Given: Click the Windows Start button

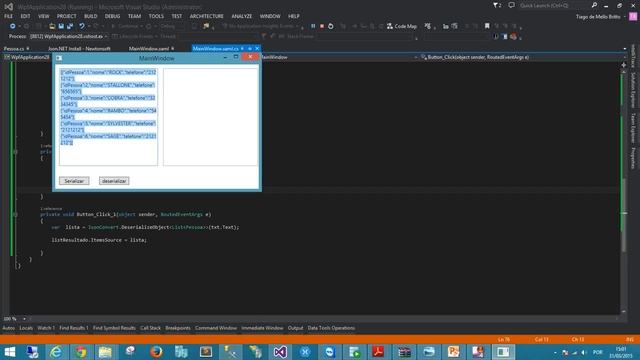Looking at the screenshot, I should pos(9,352).
